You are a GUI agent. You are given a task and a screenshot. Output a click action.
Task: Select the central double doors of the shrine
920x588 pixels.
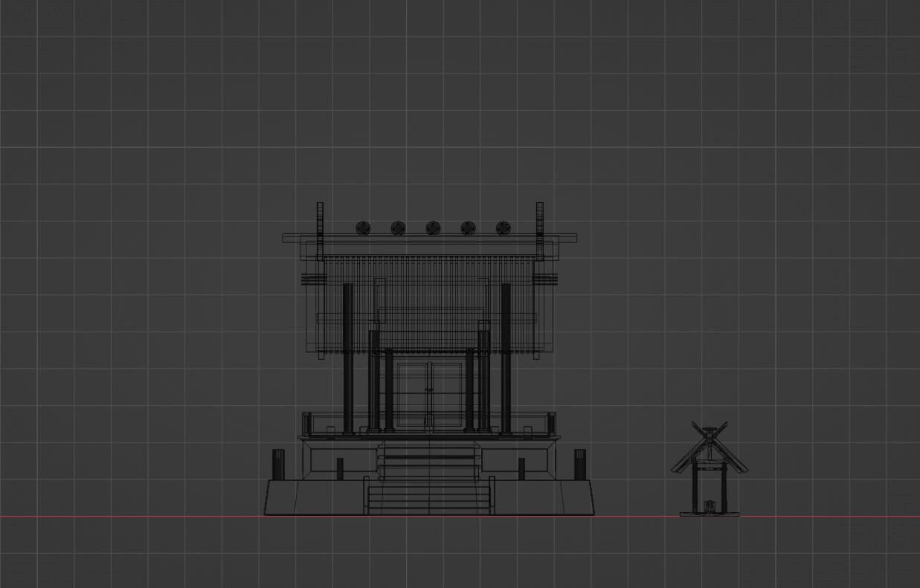click(430, 390)
